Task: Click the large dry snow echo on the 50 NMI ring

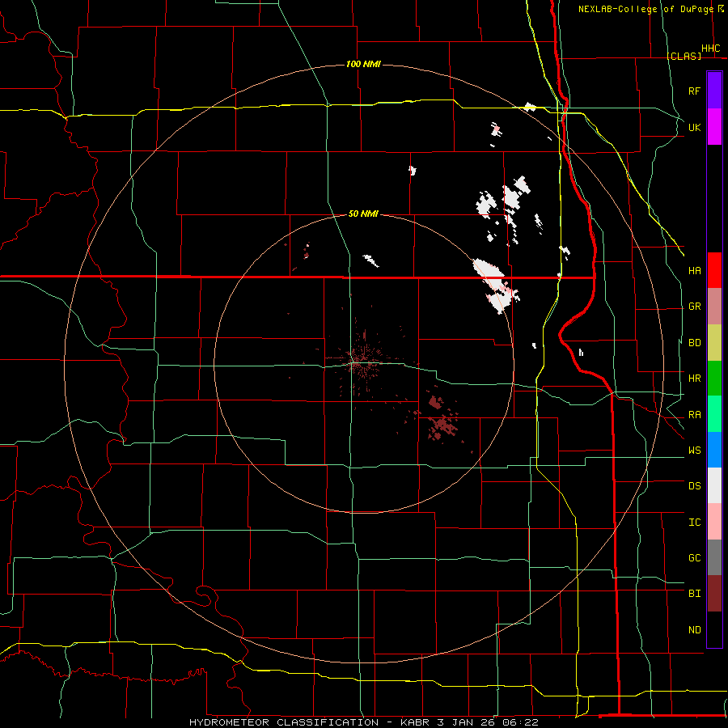Action: point(495,286)
